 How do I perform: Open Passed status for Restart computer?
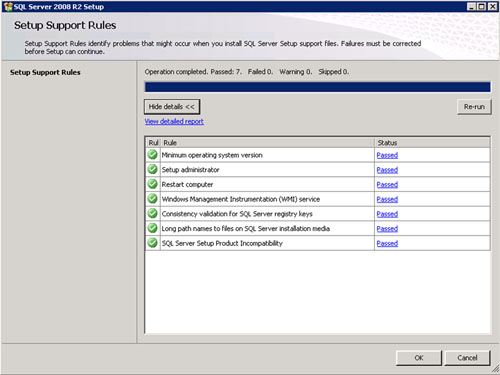[x=387, y=184]
